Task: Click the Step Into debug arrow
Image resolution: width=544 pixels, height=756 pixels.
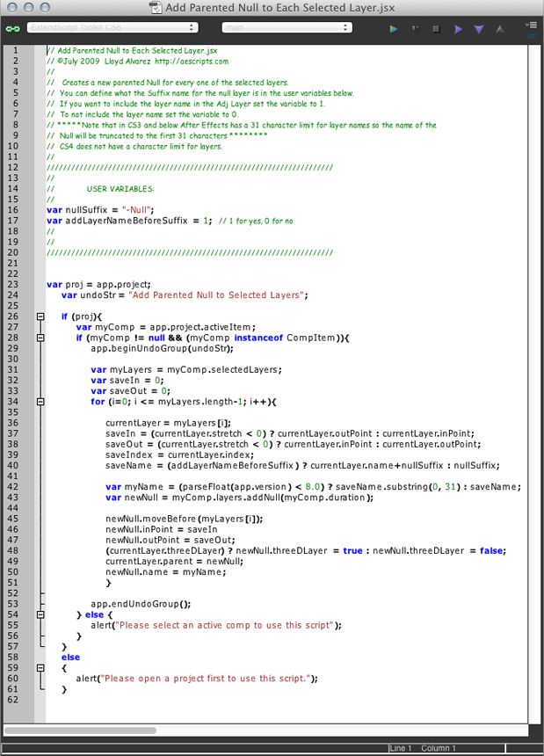Action: pos(478,29)
